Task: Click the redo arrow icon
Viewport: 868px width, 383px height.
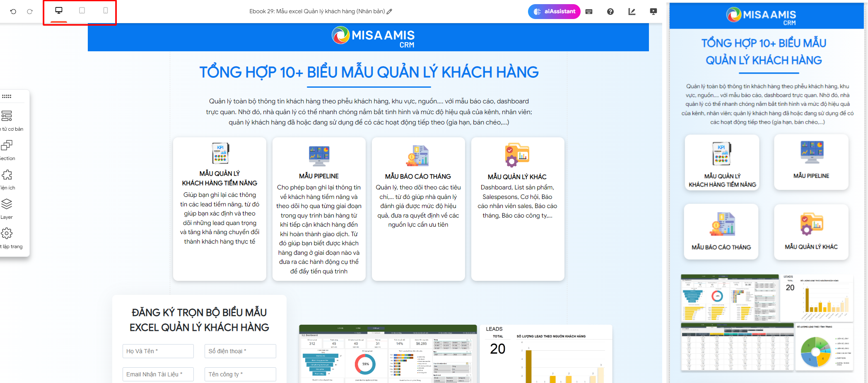Action: [30, 12]
